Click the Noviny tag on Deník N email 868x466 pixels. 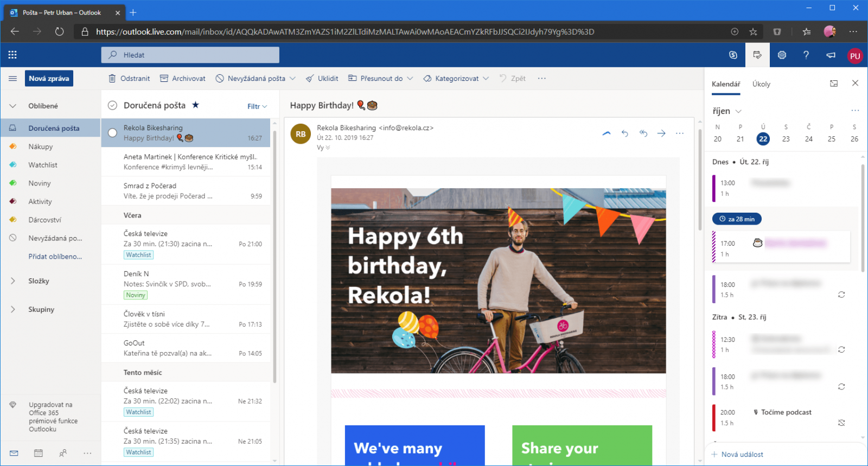[x=136, y=295]
